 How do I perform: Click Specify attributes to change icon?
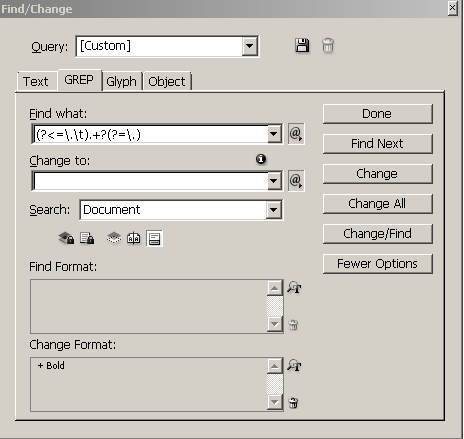coord(294,365)
